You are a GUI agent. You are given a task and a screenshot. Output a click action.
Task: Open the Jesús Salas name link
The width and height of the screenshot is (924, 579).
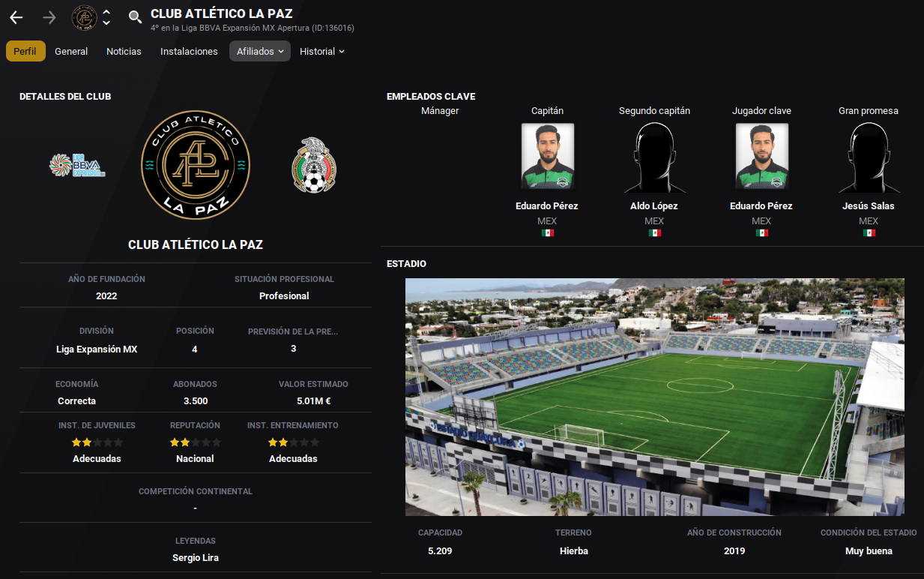[x=869, y=205]
